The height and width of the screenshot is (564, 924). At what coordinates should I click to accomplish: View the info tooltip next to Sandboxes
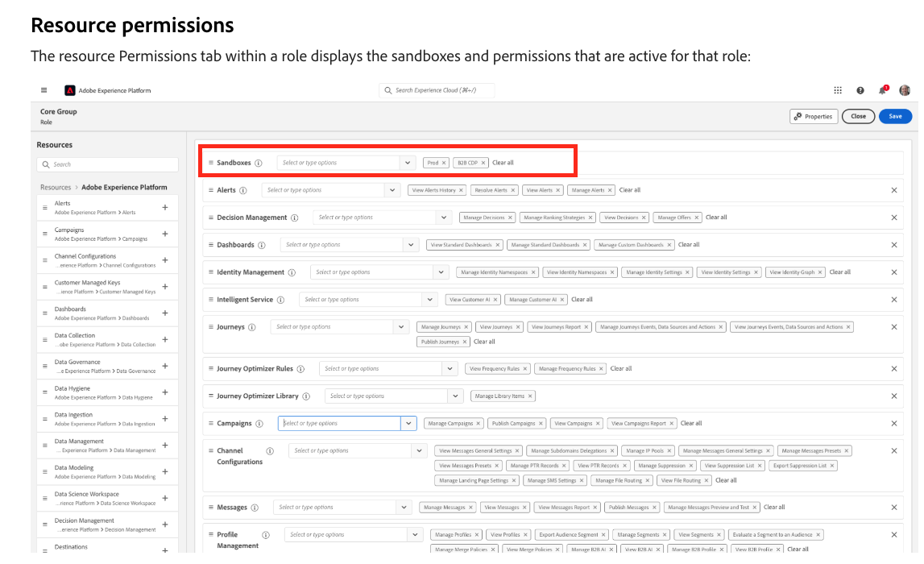[x=258, y=162]
